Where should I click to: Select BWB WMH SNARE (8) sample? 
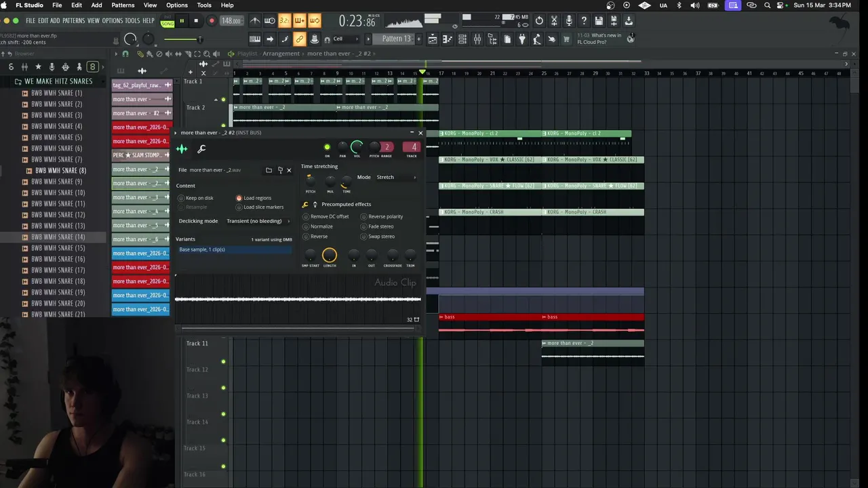pyautogui.click(x=60, y=171)
